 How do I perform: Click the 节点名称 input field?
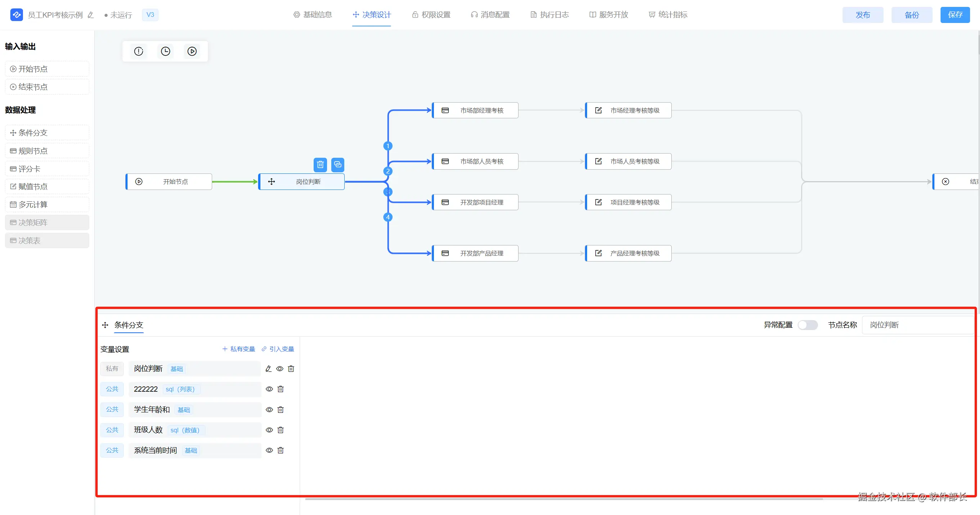coord(917,325)
